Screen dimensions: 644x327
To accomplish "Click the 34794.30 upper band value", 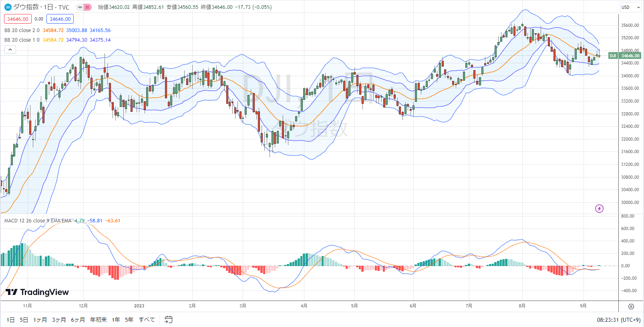I will (76, 40).
